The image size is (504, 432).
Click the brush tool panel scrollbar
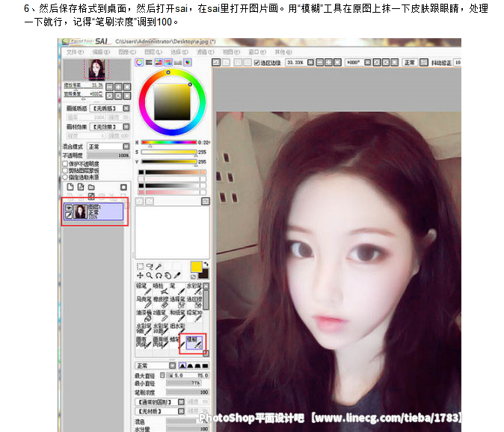(x=206, y=300)
